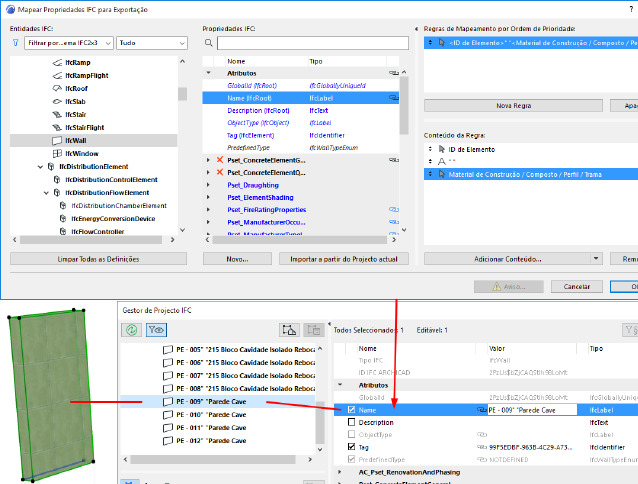
Task: Click 'Adicionar Conteúdo...' button
Action: pos(507,259)
